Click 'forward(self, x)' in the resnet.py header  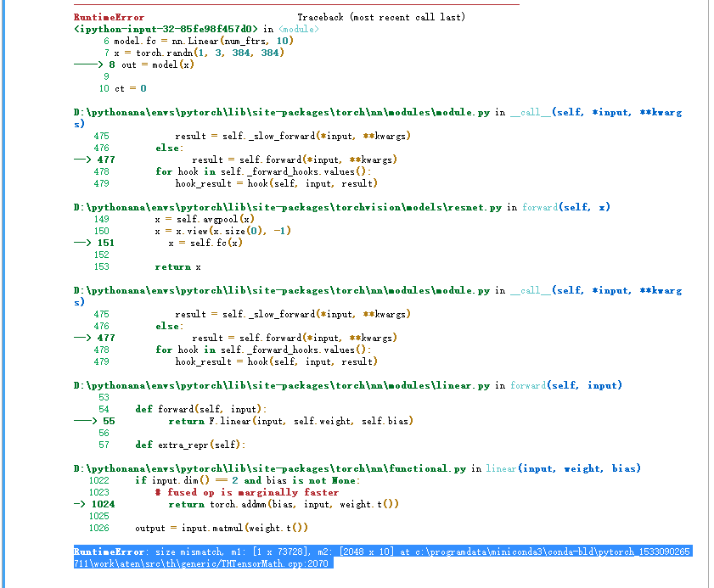(x=565, y=207)
